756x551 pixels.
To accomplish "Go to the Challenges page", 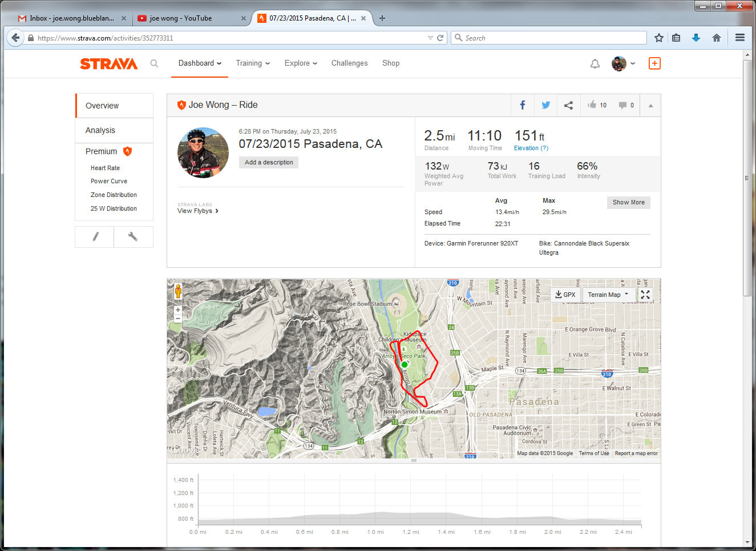I will [349, 63].
